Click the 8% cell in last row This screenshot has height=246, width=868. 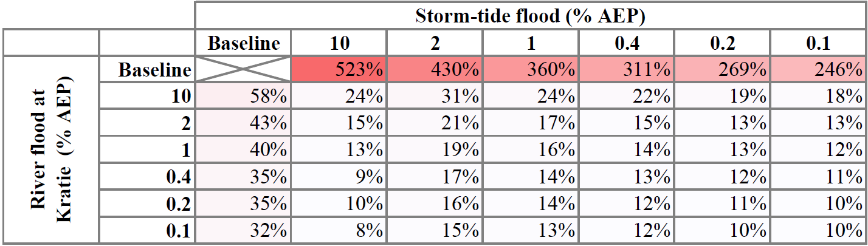[339, 230]
